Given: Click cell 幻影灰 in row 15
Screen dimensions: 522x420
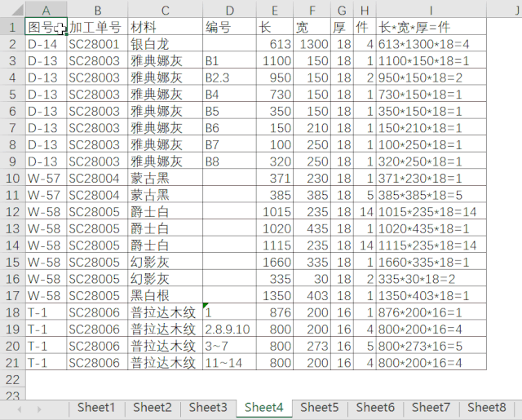Looking at the screenshot, I should coord(165,262).
